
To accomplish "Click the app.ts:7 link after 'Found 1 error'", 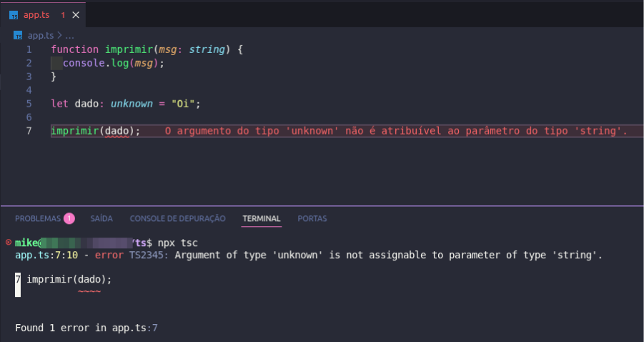I will click(x=134, y=328).
